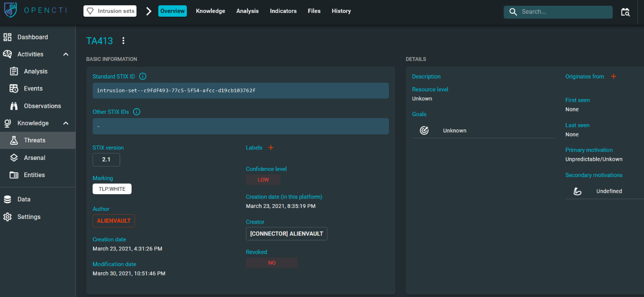Click the magnifier icon in search box
The height and width of the screenshot is (297, 644).
[x=513, y=12]
